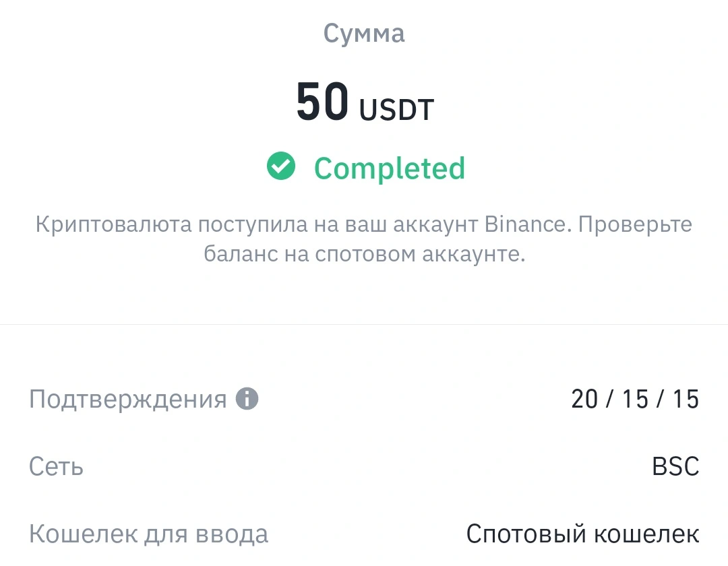Click the first 15 in the confirmations value
This screenshot has height=566, width=728.
pyautogui.click(x=635, y=399)
